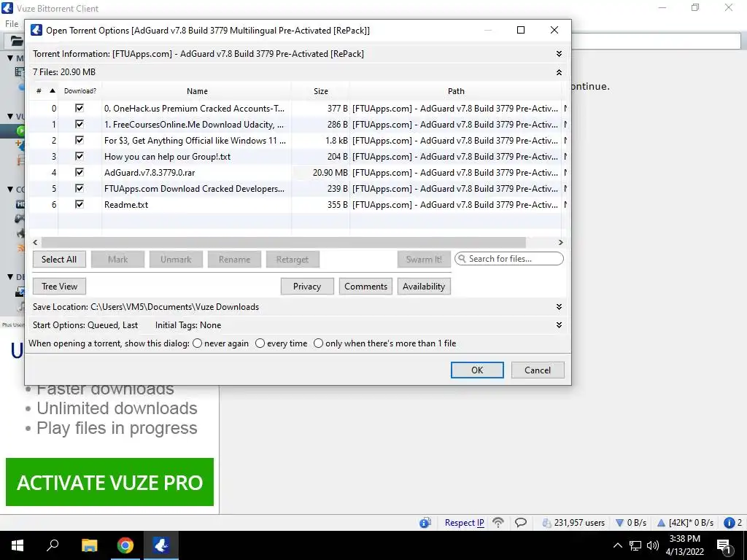Toggle download checkbox for OneHack.us file
The height and width of the screenshot is (560, 747).
pyautogui.click(x=80, y=108)
